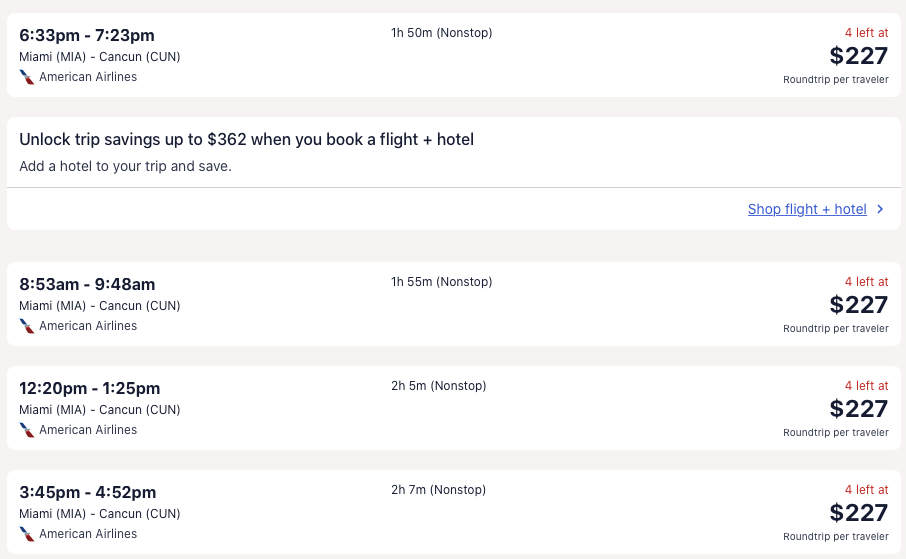Pick the 12:20pm - 1:25pm flight time
The height and width of the screenshot is (559, 906).
90,389
